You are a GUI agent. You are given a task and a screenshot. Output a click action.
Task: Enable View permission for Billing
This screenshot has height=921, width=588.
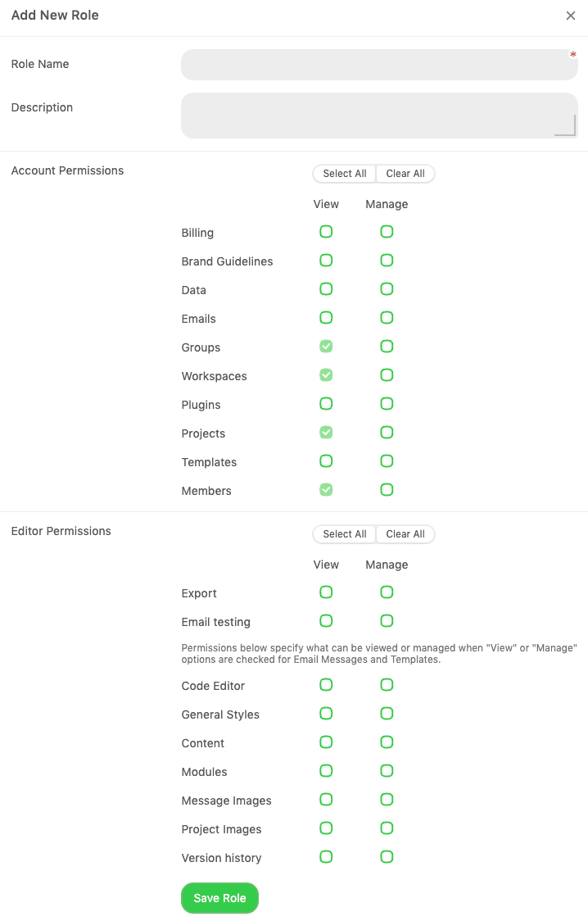point(326,232)
